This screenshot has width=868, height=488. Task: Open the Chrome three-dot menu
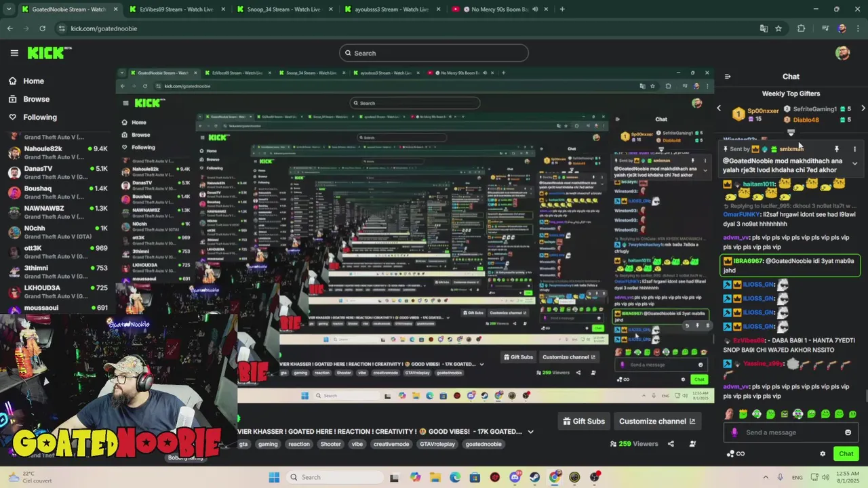click(858, 28)
